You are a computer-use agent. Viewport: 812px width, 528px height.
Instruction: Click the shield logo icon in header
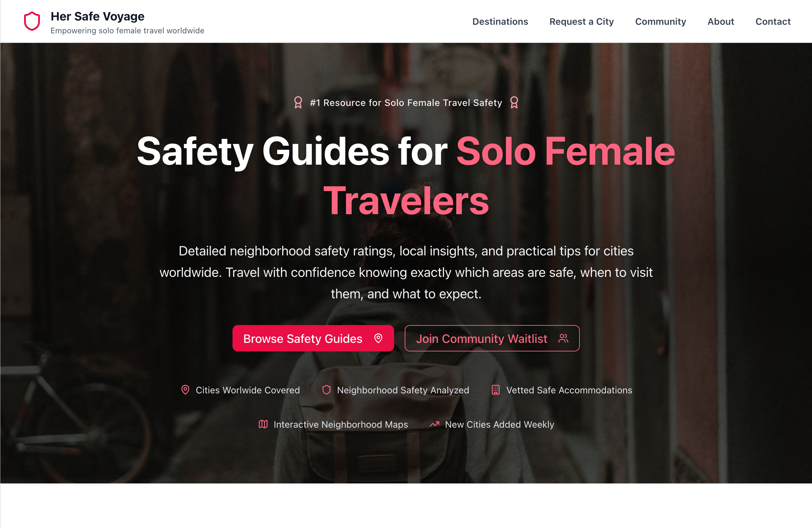tap(32, 21)
